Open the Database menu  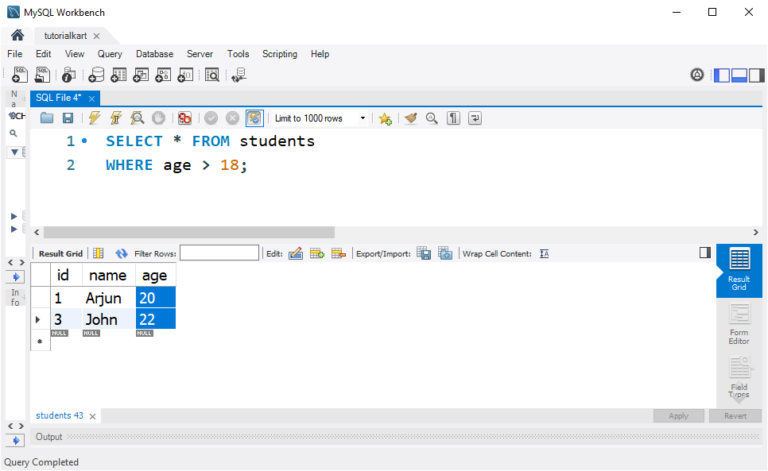(154, 54)
